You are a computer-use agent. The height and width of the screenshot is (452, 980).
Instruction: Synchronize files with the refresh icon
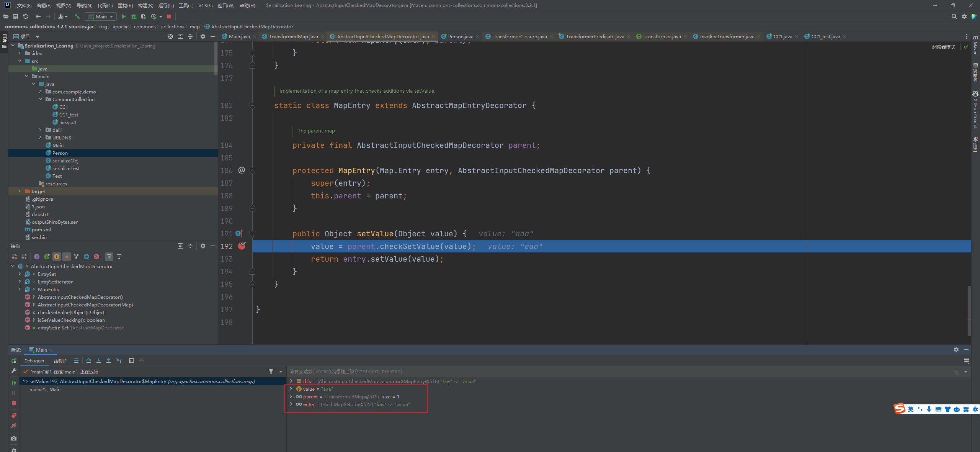click(x=26, y=16)
